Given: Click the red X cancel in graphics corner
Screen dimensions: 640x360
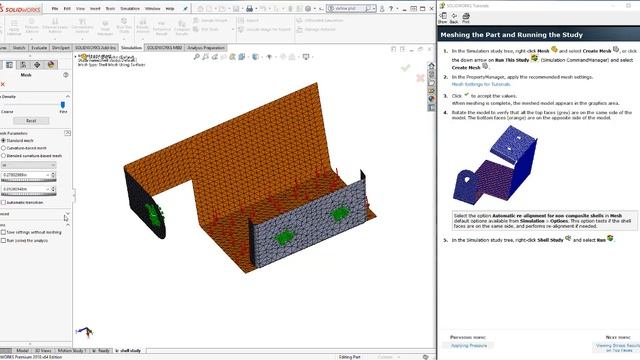Looking at the screenshot, I should [x=420, y=78].
